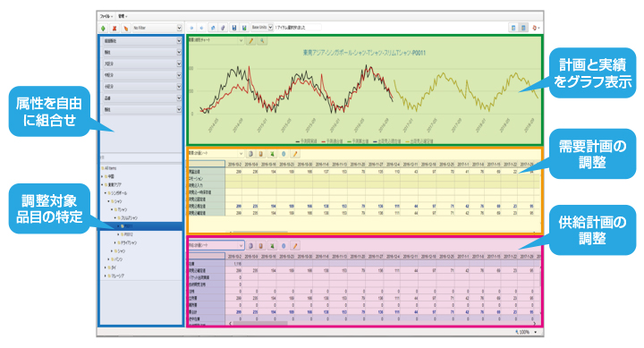Viewport: 644px width, 348px height.
Task: Click the settings gear icon at top right
Action: pyautogui.click(x=535, y=28)
